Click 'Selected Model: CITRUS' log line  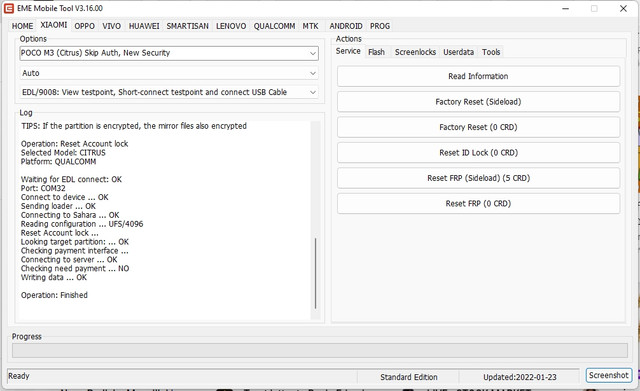(63, 153)
